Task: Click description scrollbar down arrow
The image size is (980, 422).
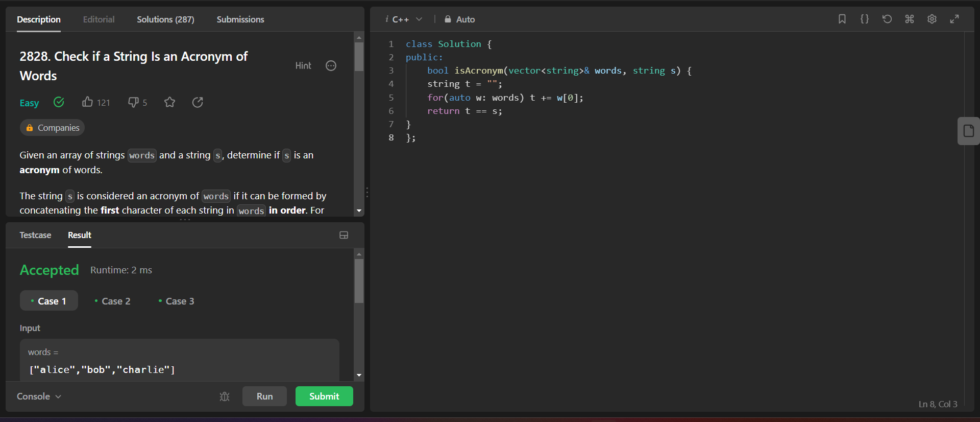Action: [359, 210]
